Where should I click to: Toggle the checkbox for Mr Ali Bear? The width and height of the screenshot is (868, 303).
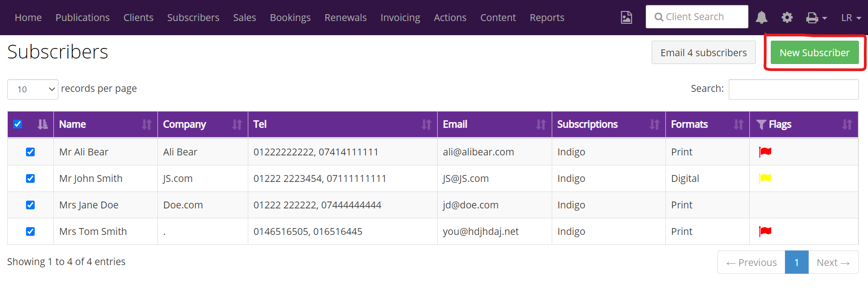pos(31,152)
